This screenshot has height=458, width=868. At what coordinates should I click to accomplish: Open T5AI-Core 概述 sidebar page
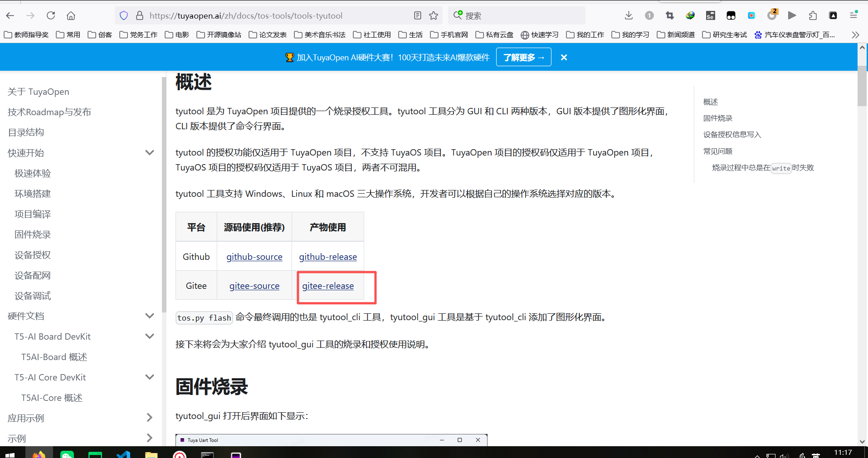[x=52, y=398]
